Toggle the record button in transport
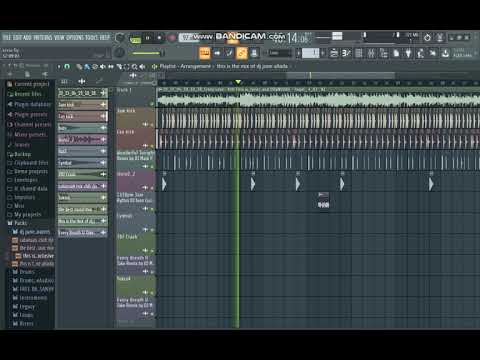Viewport: 480px width, 360px height. point(172,38)
